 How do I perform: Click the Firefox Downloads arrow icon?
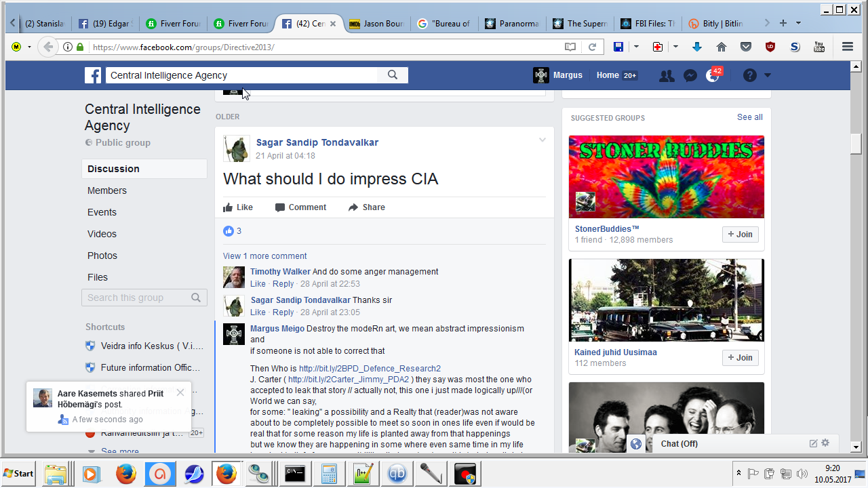696,47
